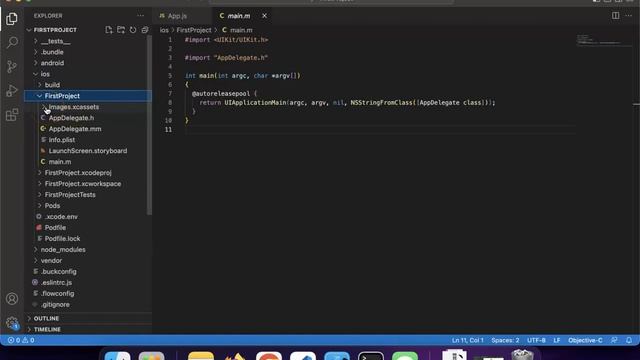
Task: Change indentation via Spaces: 2
Action: point(505,340)
